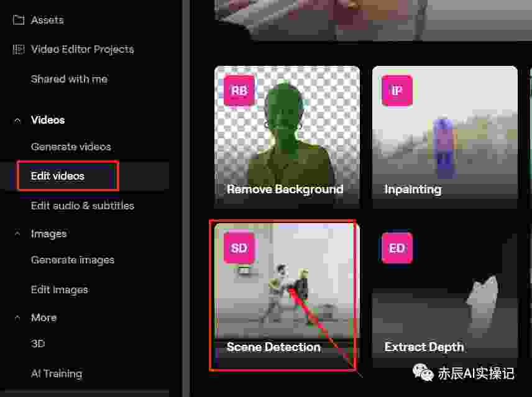Select Edit images in sidebar
The image size is (532, 397).
coord(60,290)
